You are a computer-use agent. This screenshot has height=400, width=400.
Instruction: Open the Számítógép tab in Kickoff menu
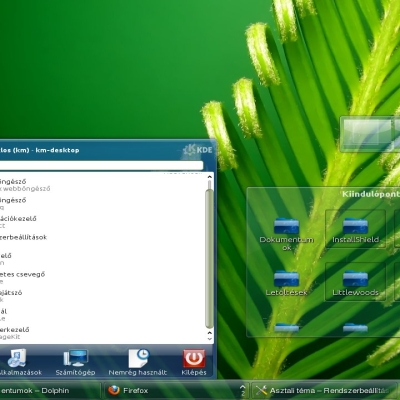(75, 363)
